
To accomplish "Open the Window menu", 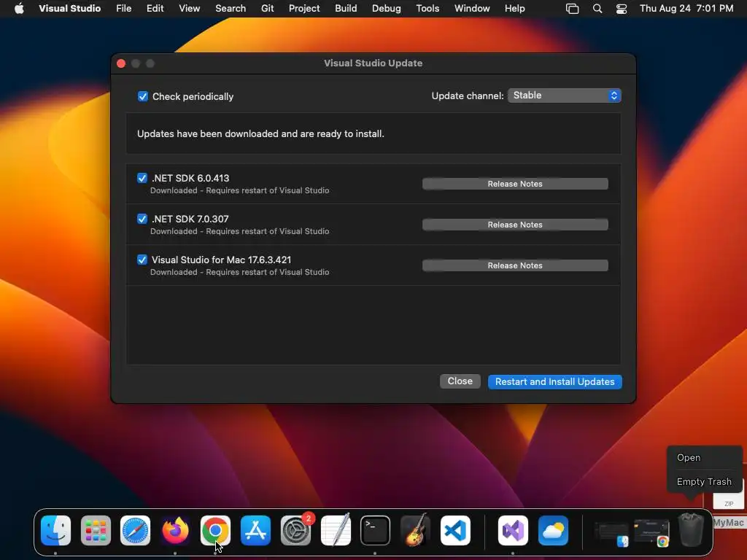I will [x=472, y=8].
